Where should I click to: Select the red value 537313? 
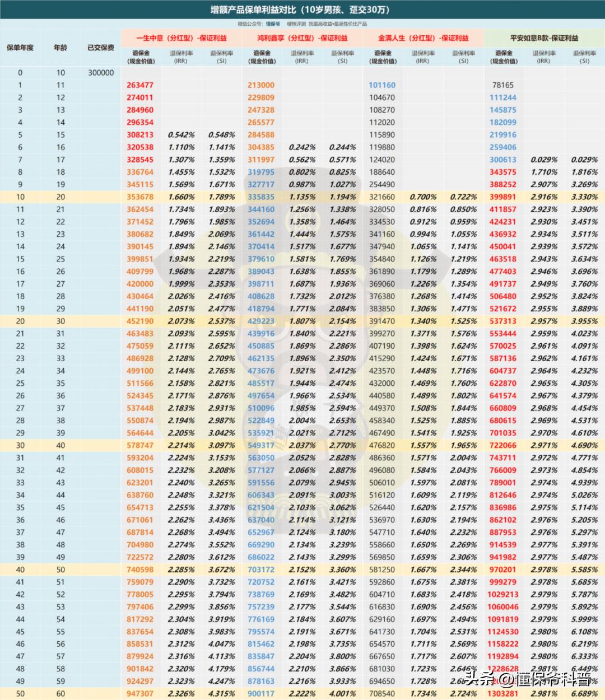pyautogui.click(x=503, y=321)
